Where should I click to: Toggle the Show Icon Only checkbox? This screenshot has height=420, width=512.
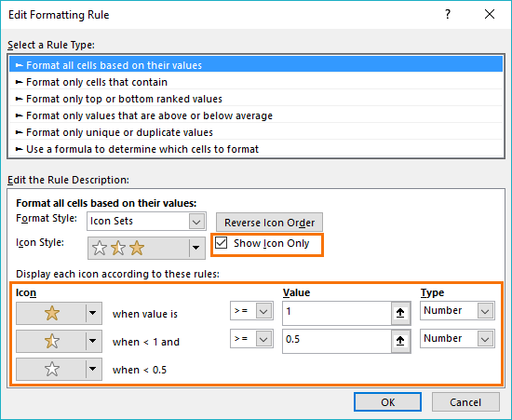click(221, 243)
